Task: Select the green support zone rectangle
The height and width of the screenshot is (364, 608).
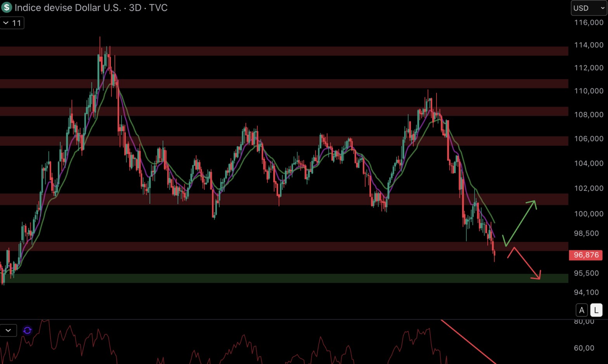Action: pyautogui.click(x=284, y=278)
